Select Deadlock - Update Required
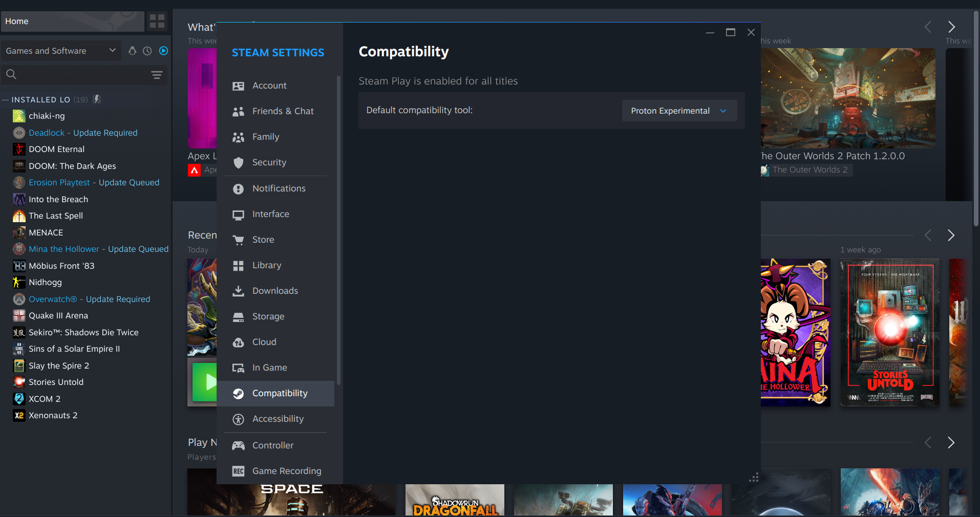Viewport: 980px width, 517px height. click(x=83, y=133)
